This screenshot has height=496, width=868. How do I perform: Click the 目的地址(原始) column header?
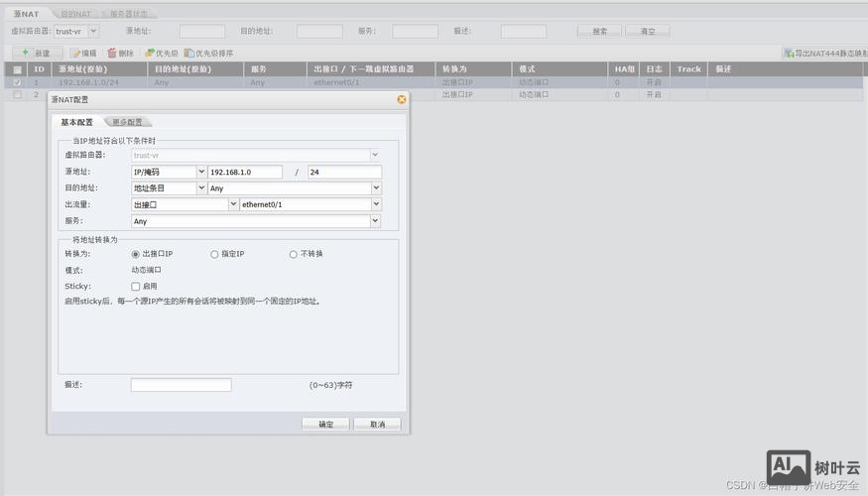click(x=196, y=69)
